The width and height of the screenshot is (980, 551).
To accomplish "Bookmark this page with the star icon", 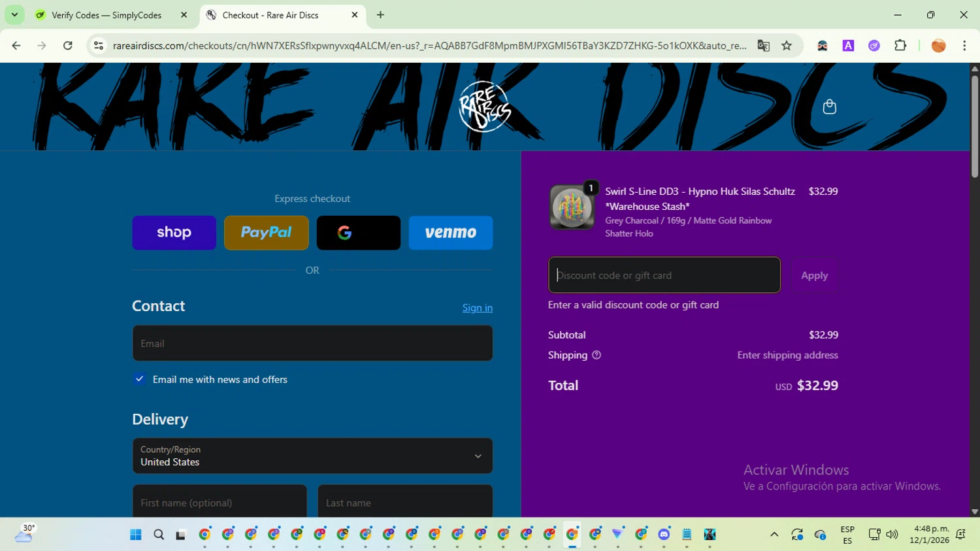I will coord(787,46).
